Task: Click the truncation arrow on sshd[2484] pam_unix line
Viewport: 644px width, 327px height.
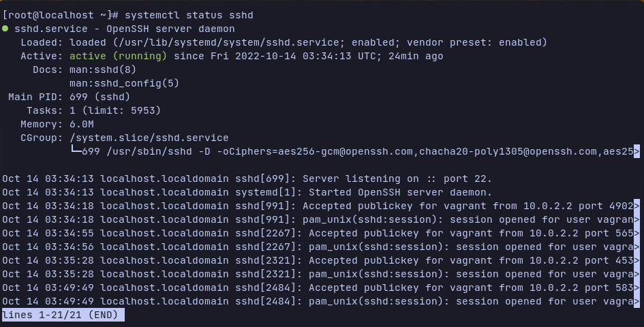Action: coord(637,301)
